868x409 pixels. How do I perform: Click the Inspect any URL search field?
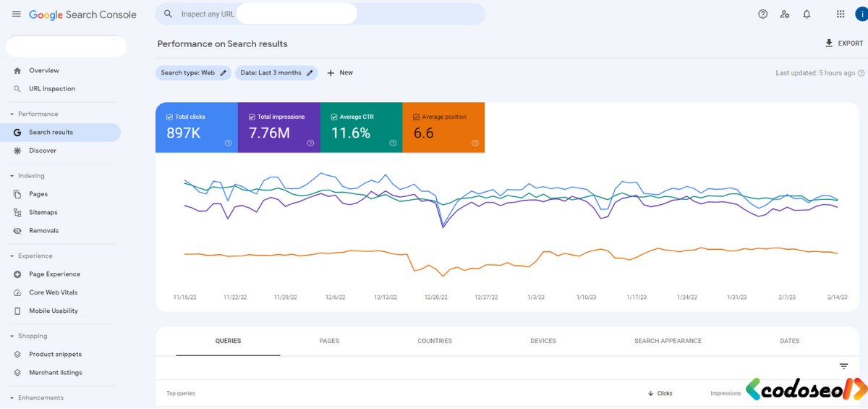[320, 14]
